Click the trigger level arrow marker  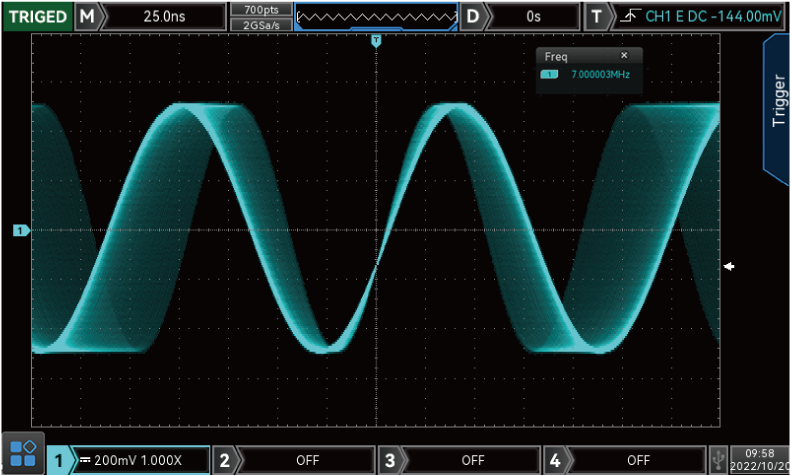coord(730,266)
